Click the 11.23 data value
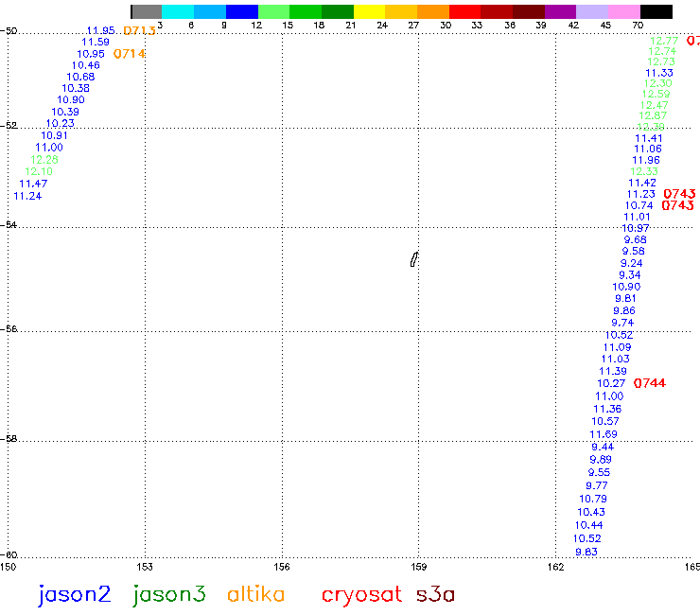The image size is (700, 615). (641, 194)
